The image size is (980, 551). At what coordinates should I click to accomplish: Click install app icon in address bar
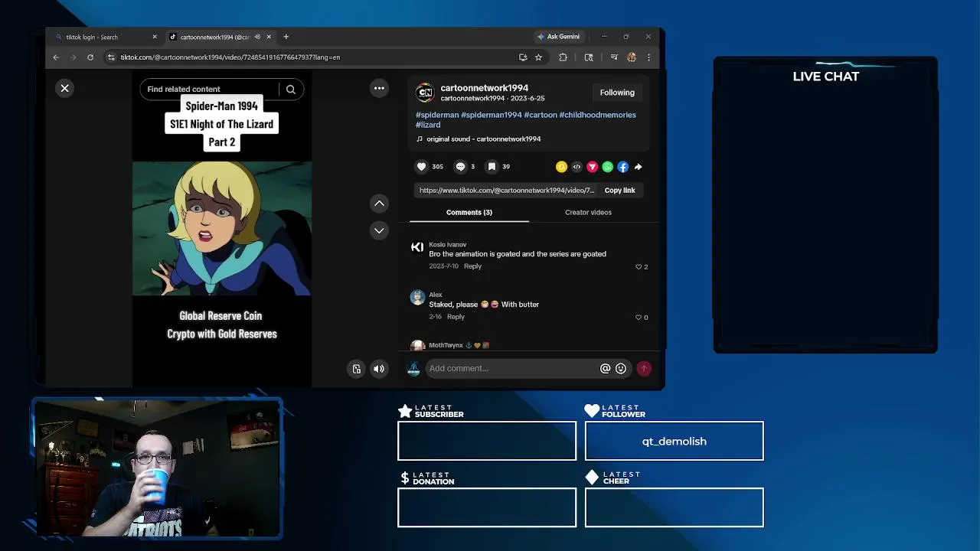[523, 57]
